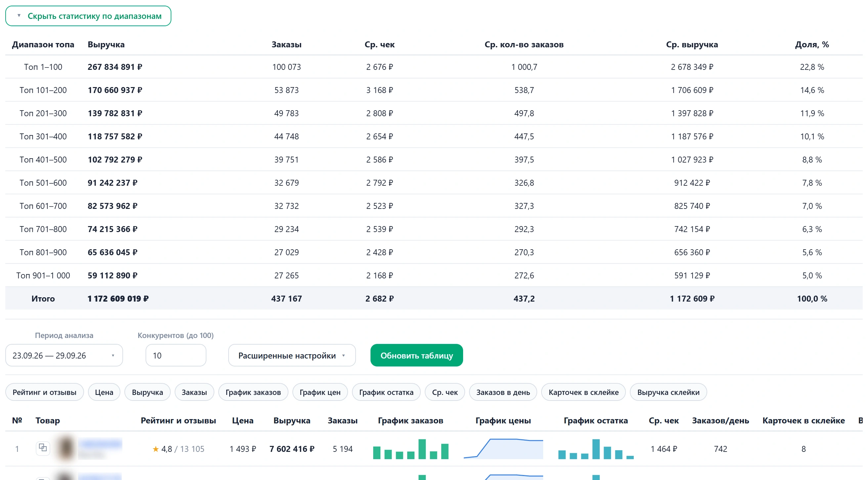This screenshot has height=480, width=868.
Task: Click average check 2 654 ₽ in Топ 301–400
Action: click(x=379, y=136)
